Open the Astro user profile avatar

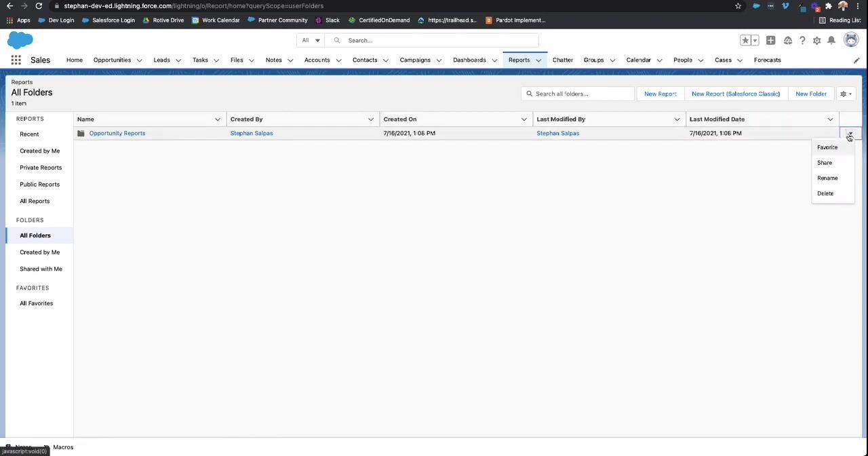coord(851,40)
